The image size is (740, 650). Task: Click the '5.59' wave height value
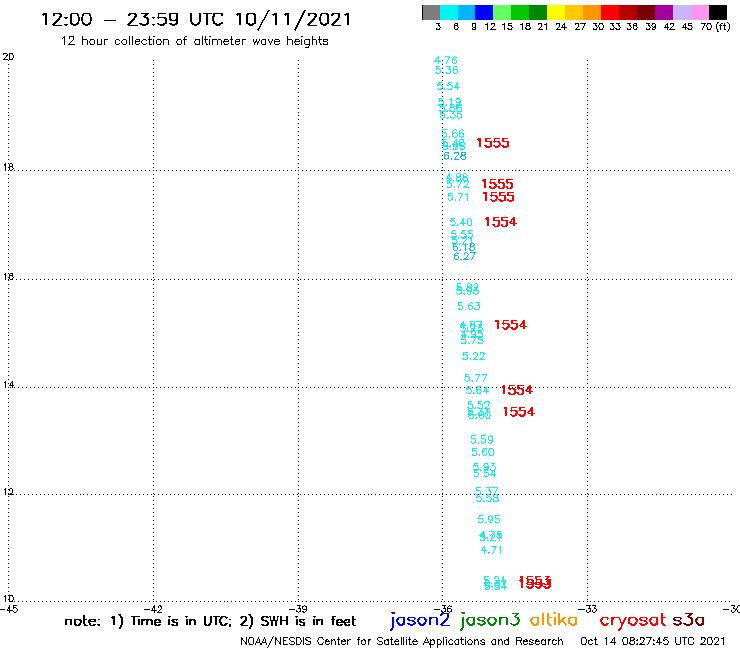482,440
